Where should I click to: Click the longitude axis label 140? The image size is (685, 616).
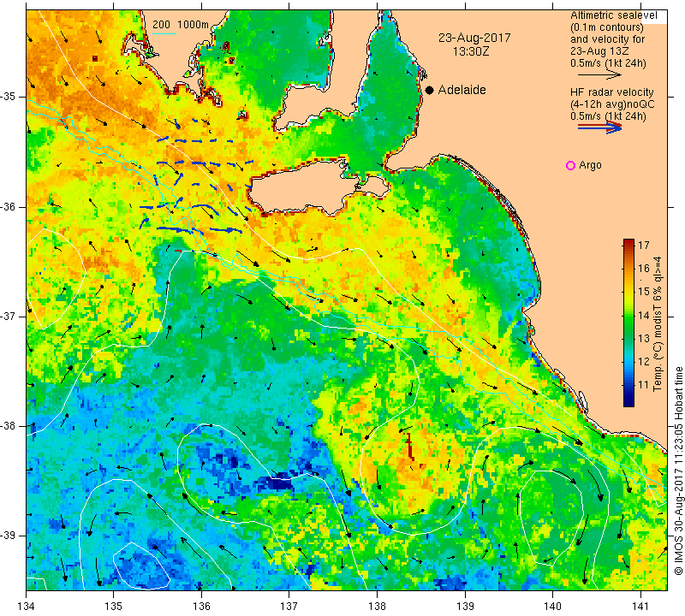pyautogui.click(x=552, y=607)
